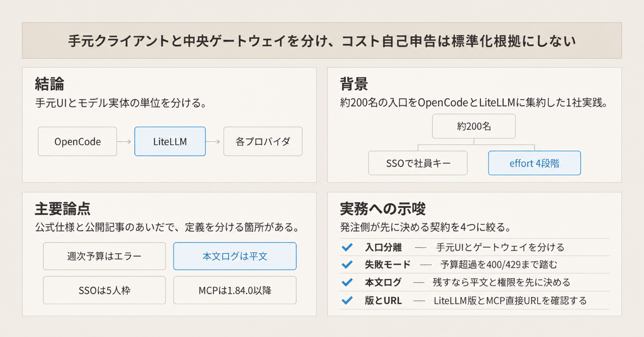Select the SSOで社員キー box
This screenshot has width=644, height=337.
click(418, 163)
